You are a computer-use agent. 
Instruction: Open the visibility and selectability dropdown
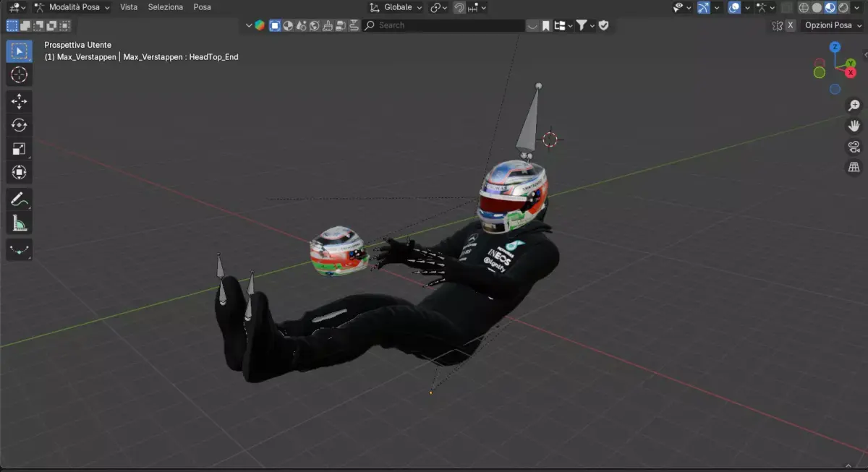click(683, 7)
